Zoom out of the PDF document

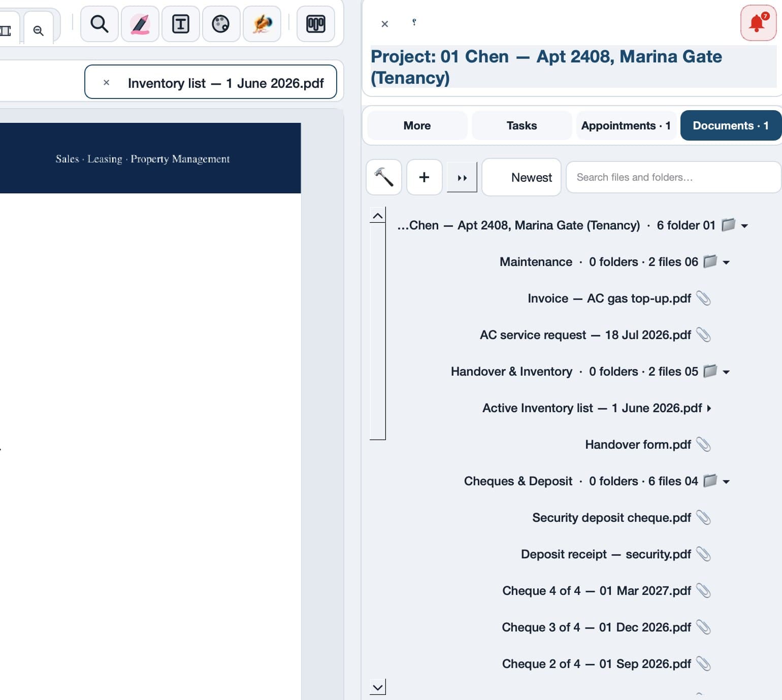pyautogui.click(x=39, y=30)
